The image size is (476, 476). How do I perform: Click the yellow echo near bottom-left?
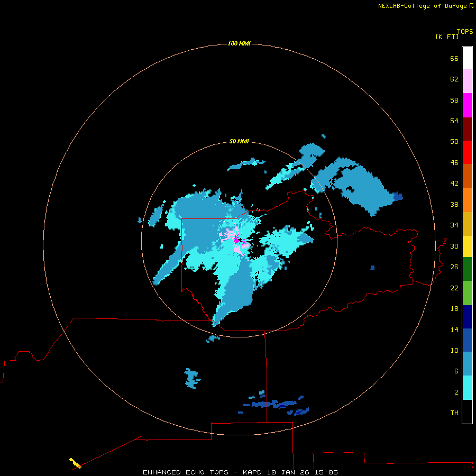coord(75,463)
